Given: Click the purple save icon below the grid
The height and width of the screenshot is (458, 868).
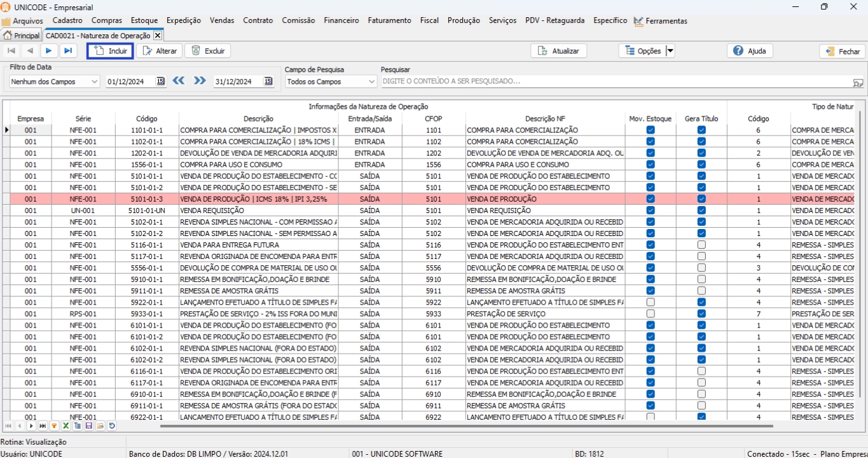Looking at the screenshot, I should point(89,426).
